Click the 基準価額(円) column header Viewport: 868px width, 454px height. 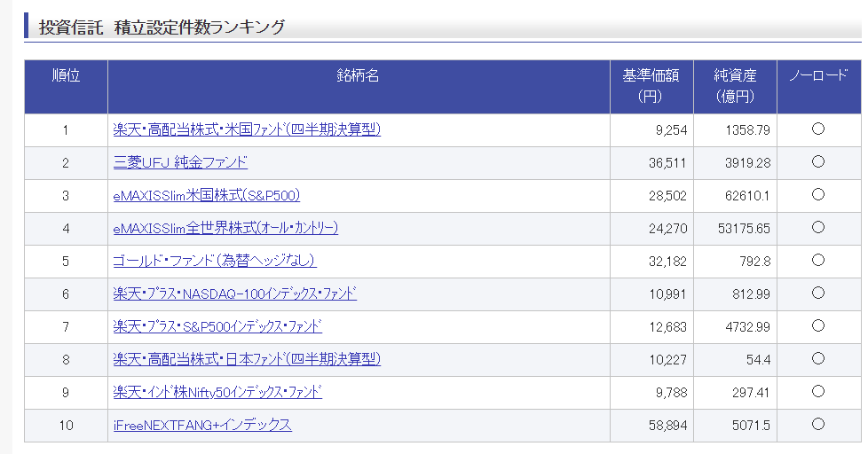(651, 87)
